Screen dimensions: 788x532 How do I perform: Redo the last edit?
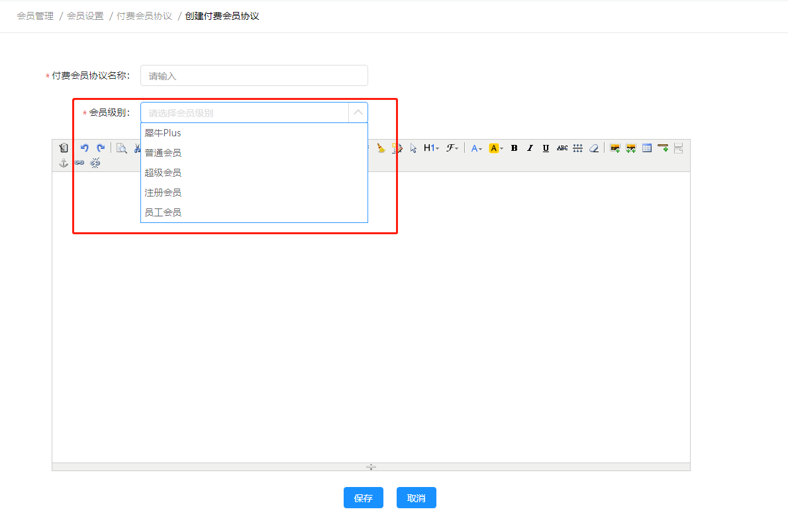(x=101, y=148)
